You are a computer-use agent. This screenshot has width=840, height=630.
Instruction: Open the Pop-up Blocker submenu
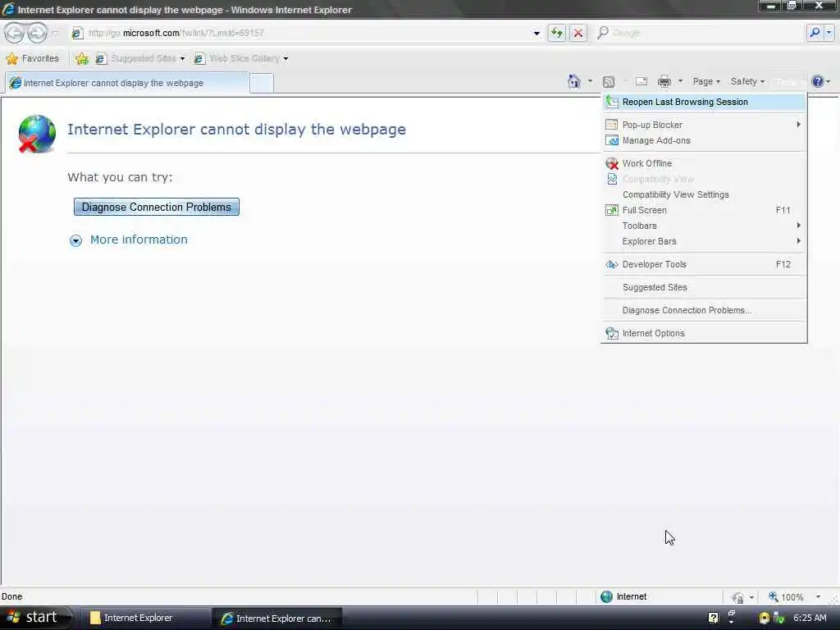point(704,125)
